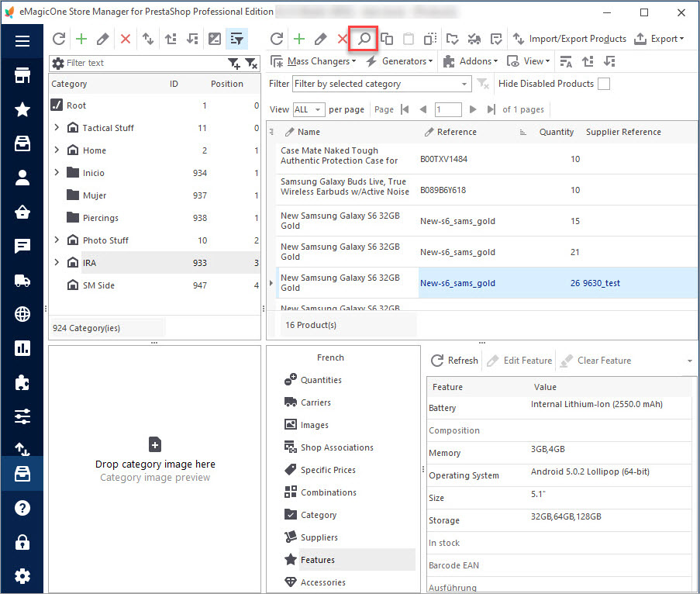700x594 pixels.
Task: Add a new category with green plus
Action: click(x=81, y=39)
